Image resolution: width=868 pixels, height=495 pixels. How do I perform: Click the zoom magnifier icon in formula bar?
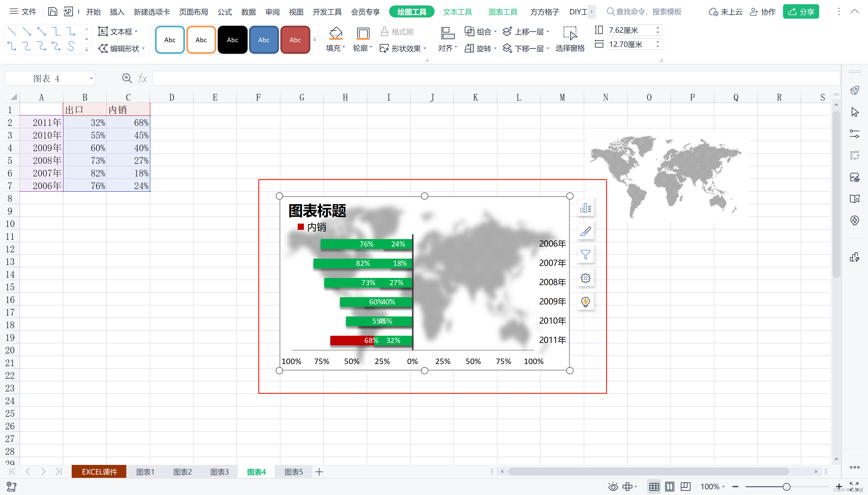pyautogui.click(x=127, y=79)
